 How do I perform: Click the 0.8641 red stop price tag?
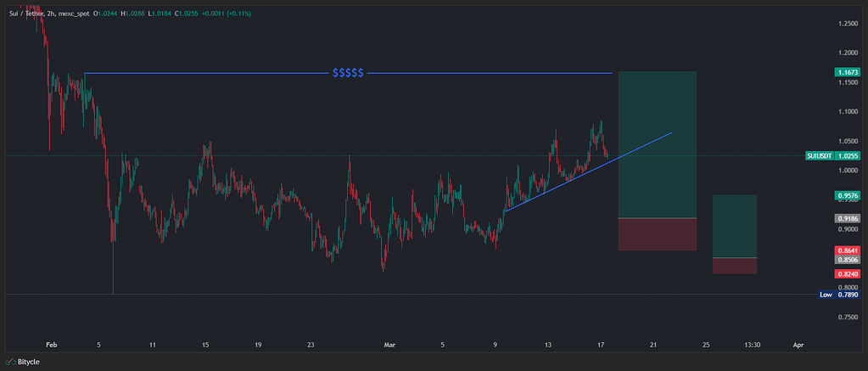[848, 250]
